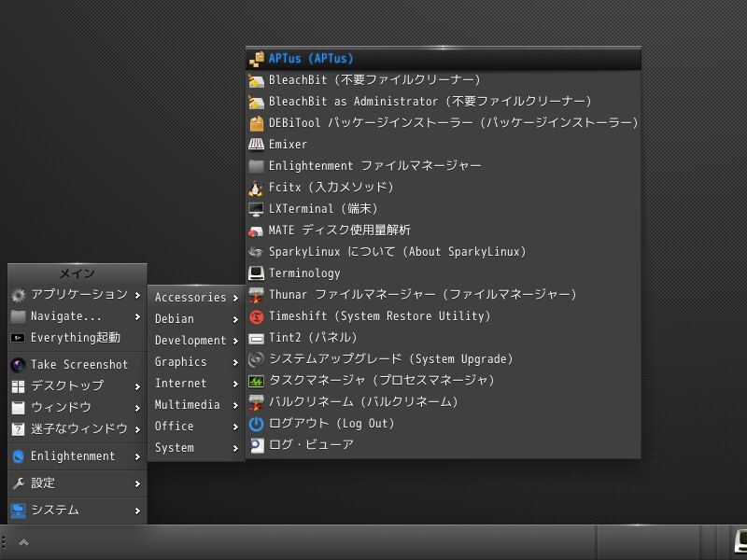Select Take Screenshot from main menu
Screen dimensions: 747x560
[78, 365]
